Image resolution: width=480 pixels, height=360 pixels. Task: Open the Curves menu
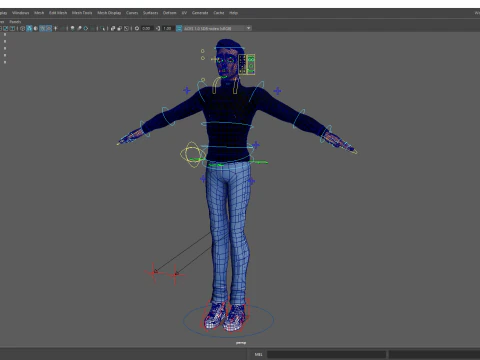[132, 13]
